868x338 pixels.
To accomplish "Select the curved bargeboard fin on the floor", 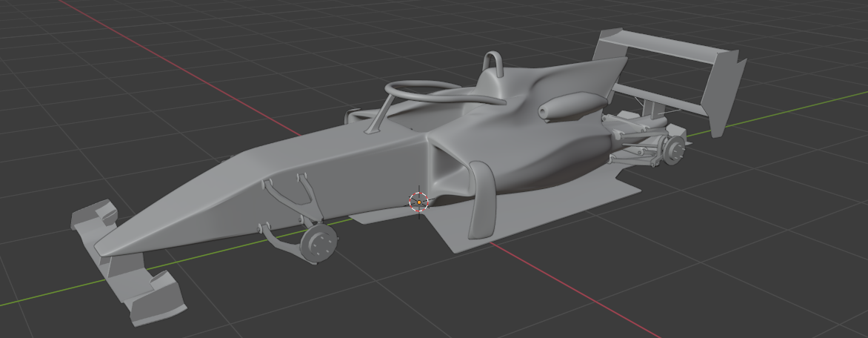I will (x=484, y=199).
